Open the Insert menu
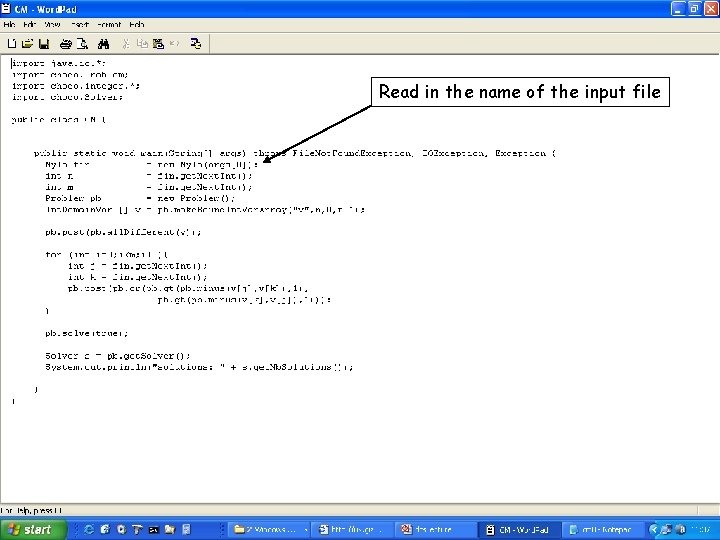The height and width of the screenshot is (540, 720). tap(80, 24)
